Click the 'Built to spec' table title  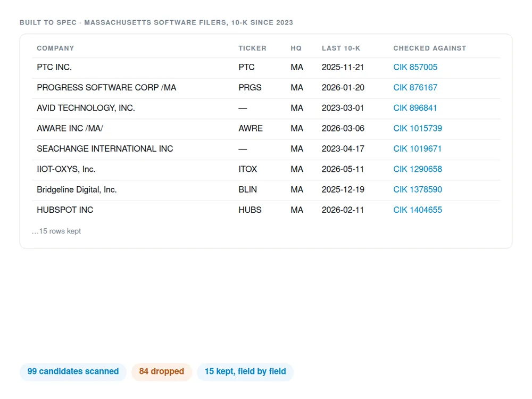click(x=156, y=22)
